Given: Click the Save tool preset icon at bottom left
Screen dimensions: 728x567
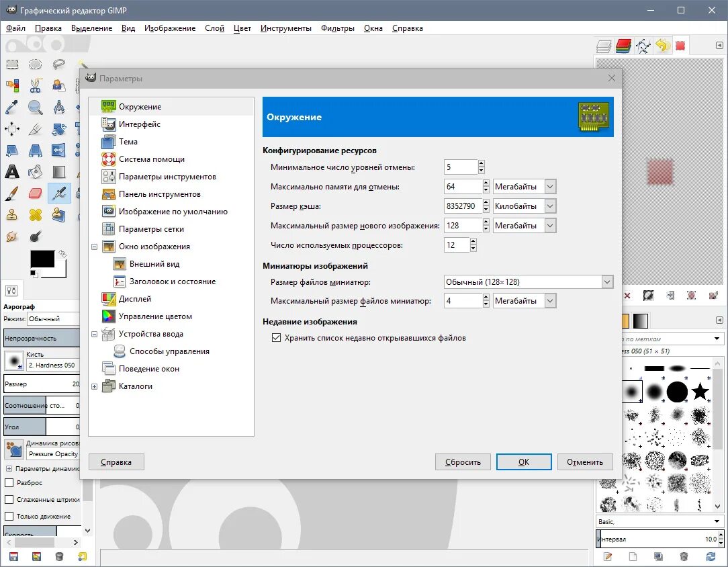Looking at the screenshot, I should 13,556.
